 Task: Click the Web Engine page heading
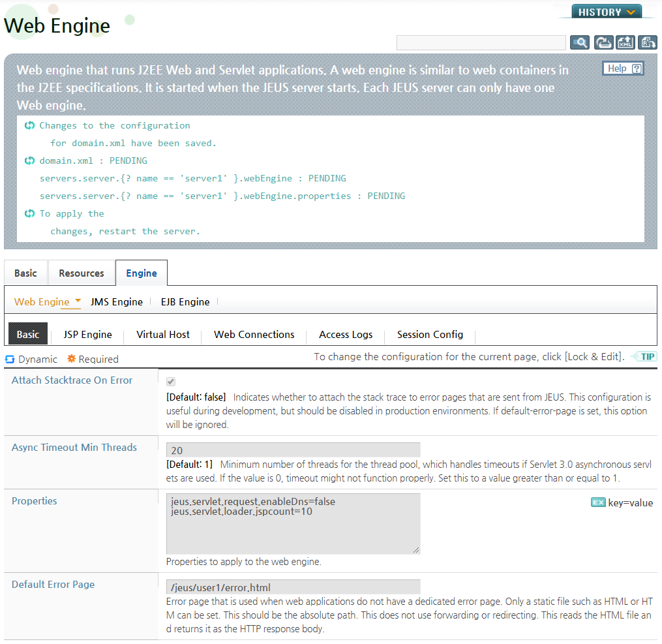click(57, 25)
